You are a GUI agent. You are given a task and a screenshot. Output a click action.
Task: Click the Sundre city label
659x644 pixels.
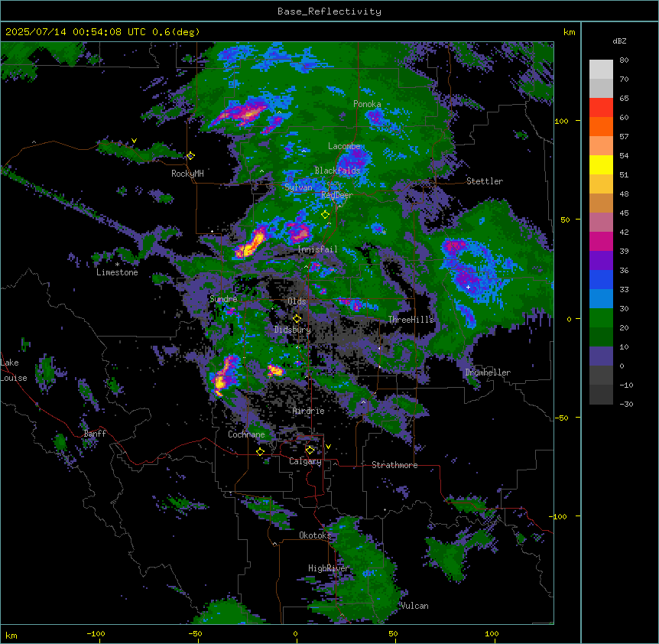coord(223,299)
